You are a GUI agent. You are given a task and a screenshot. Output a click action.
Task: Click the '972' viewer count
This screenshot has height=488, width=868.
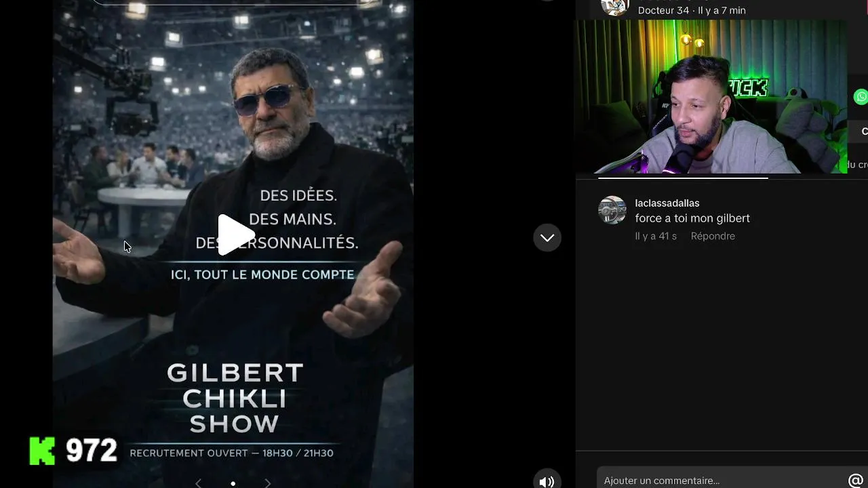(x=92, y=451)
